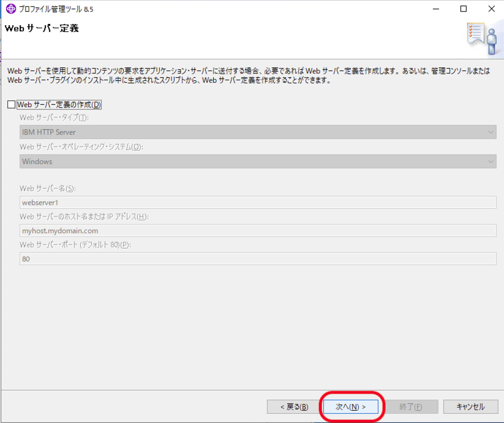
Task: Cancel the wizard with キャンセル
Action: click(470, 407)
